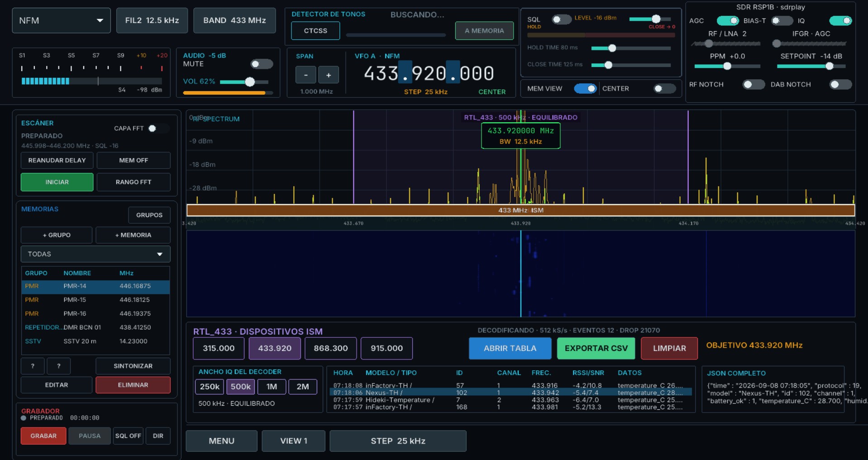868x460 pixels.
Task: Adjust the VOL volume slider
Action: 244,82
